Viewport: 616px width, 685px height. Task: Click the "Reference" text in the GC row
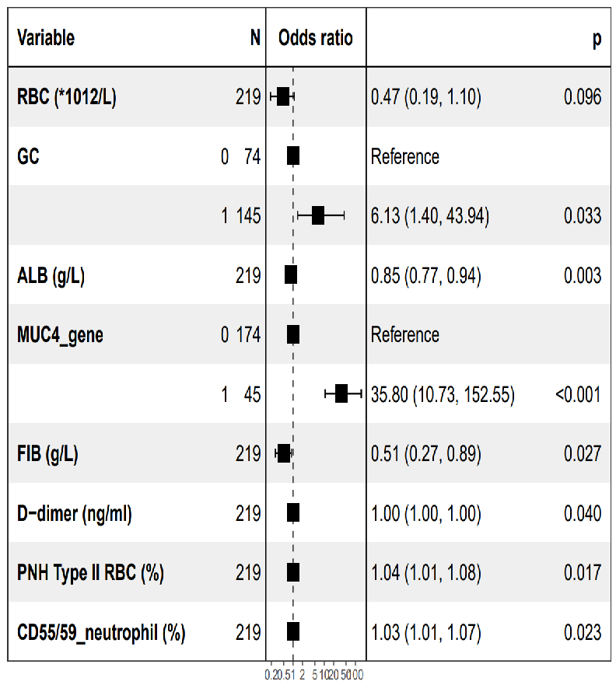pos(405,157)
